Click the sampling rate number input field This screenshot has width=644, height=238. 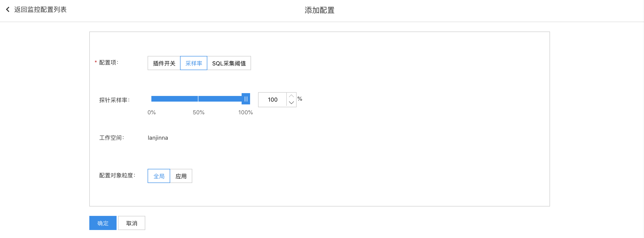(272, 100)
